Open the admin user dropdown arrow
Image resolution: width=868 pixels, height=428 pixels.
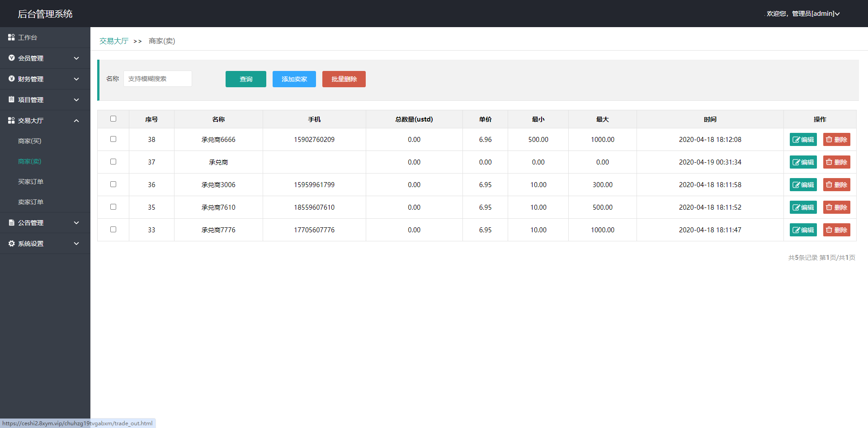coord(837,14)
